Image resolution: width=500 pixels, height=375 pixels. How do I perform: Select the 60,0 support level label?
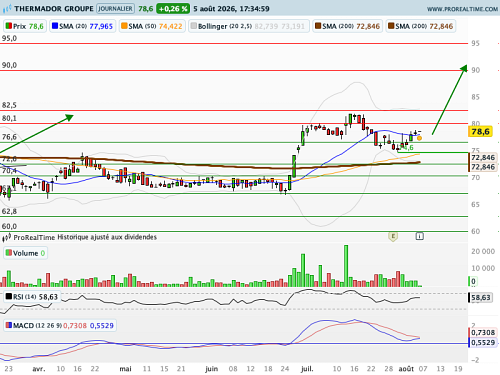coord(9,226)
